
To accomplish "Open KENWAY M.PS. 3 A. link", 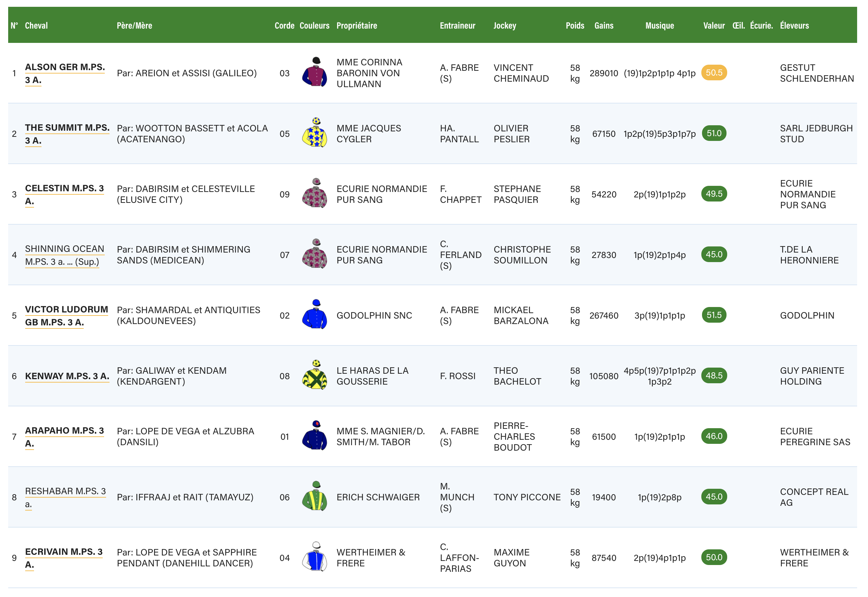I will click(x=67, y=376).
